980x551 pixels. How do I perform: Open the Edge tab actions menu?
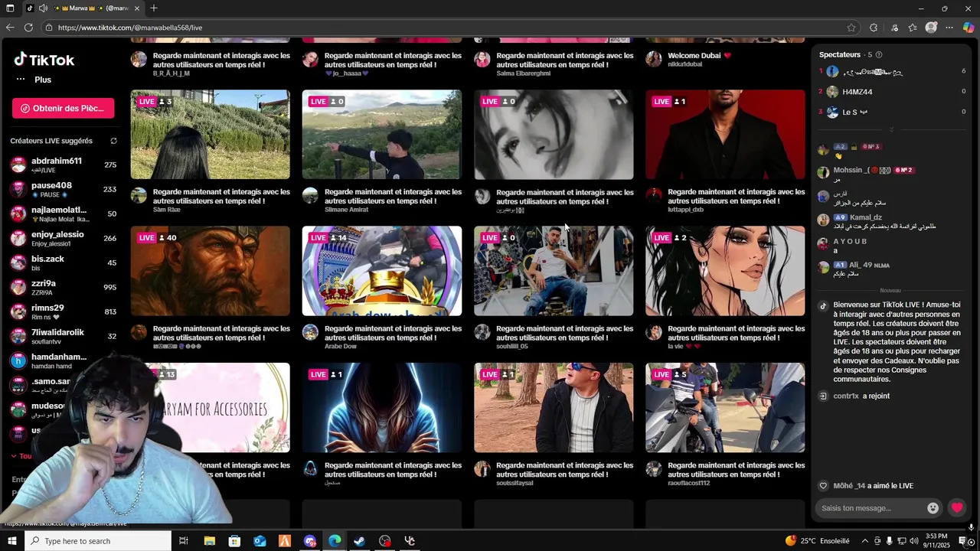click(10, 8)
